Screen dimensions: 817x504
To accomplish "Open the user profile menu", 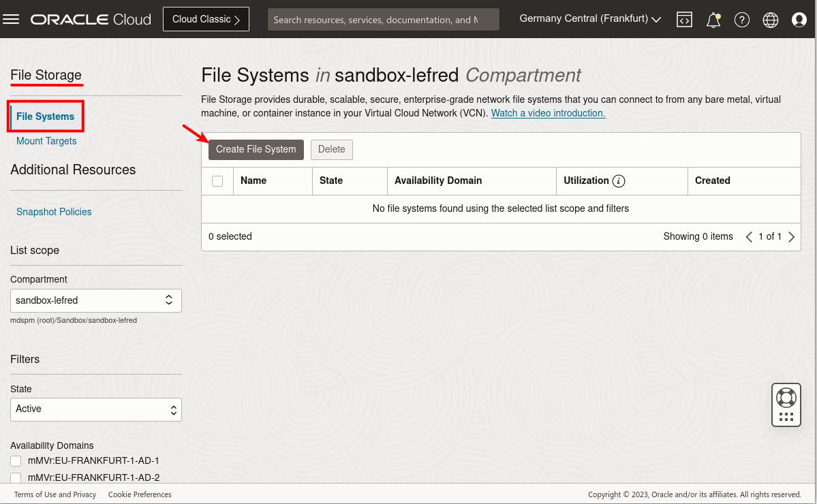I will click(x=799, y=20).
